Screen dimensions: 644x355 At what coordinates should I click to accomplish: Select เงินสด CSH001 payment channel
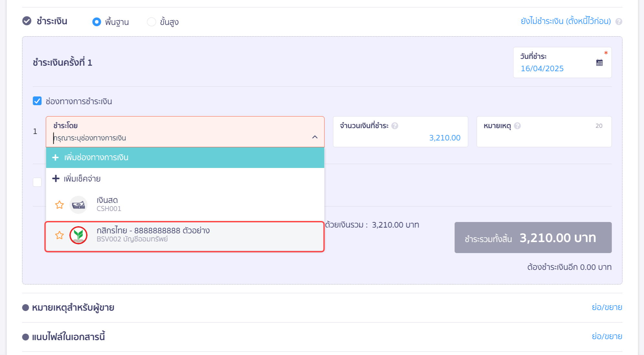point(185,205)
